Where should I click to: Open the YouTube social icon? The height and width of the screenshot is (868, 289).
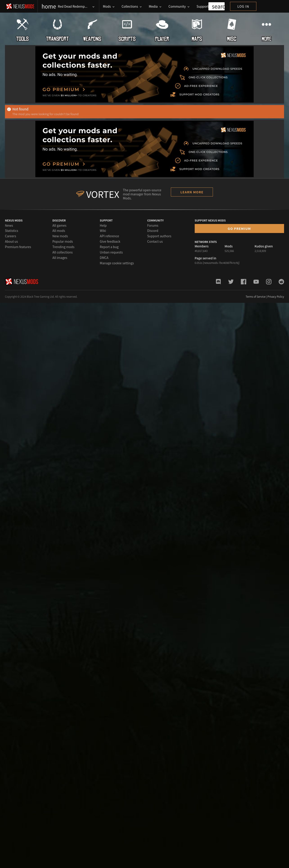(x=256, y=282)
